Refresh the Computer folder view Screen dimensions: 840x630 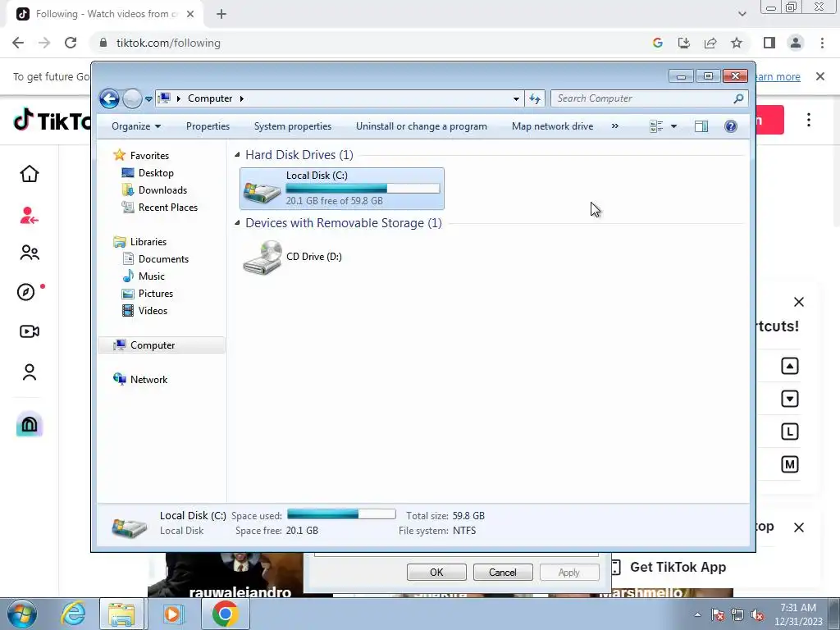[535, 98]
